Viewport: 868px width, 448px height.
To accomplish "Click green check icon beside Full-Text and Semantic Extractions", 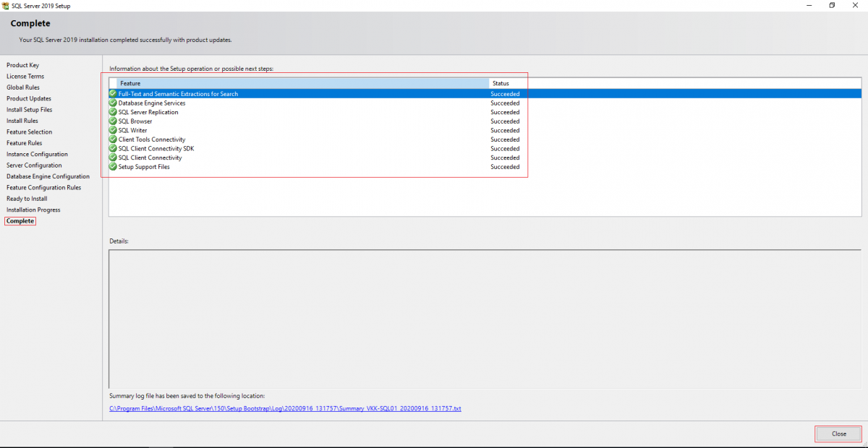I will (x=113, y=94).
